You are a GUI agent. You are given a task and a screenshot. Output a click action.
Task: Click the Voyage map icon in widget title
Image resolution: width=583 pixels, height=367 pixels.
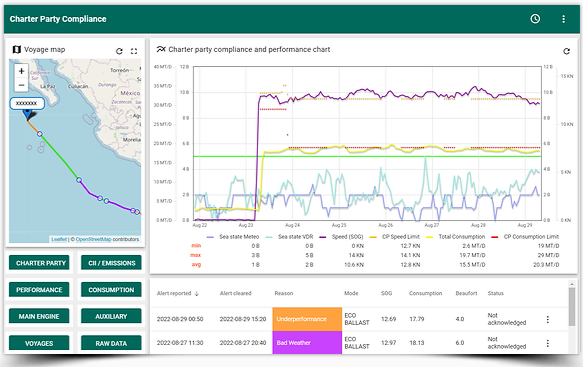tap(16, 49)
